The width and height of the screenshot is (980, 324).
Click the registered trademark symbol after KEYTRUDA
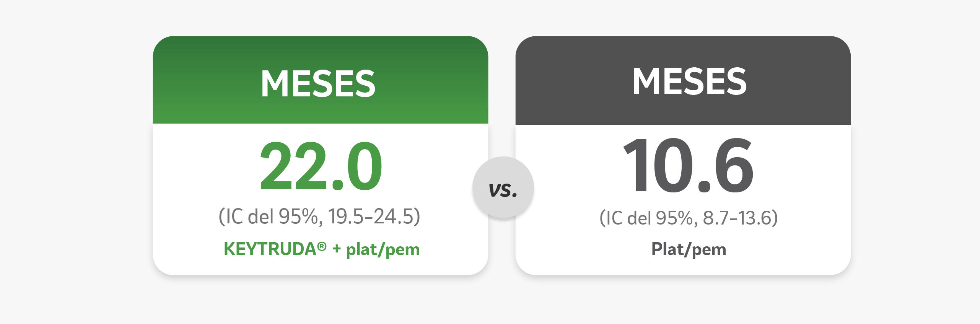pyautogui.click(x=322, y=246)
